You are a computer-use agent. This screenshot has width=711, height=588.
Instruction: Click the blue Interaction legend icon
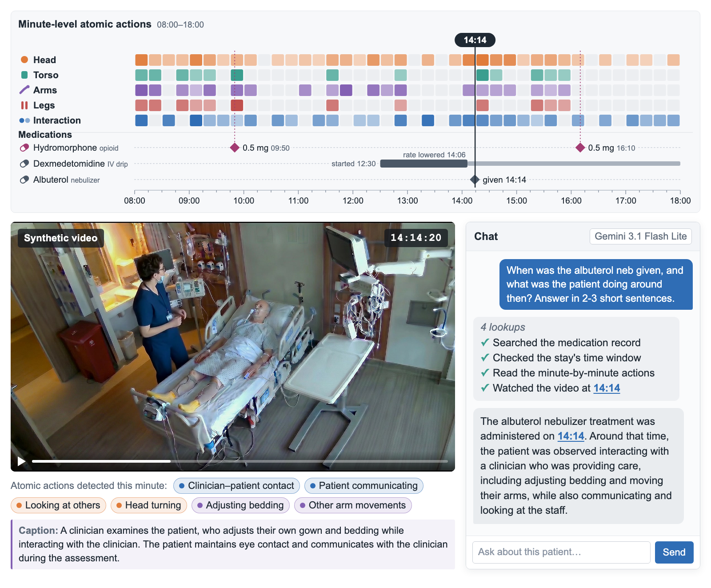[x=24, y=120]
